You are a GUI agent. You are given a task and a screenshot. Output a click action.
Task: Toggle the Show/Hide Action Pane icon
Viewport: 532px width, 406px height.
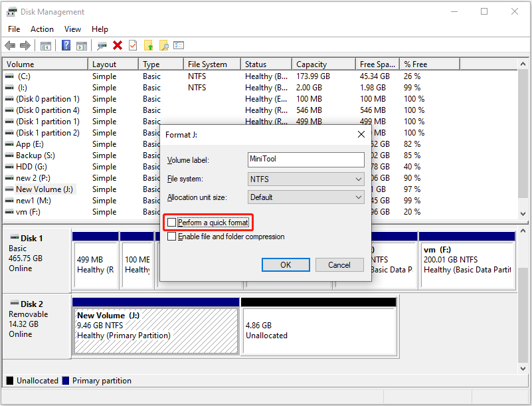81,45
